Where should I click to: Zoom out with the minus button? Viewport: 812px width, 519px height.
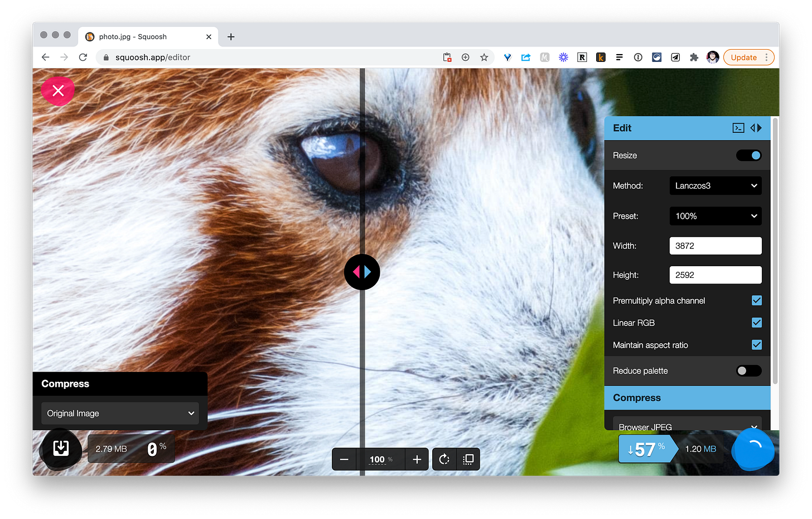coord(344,459)
